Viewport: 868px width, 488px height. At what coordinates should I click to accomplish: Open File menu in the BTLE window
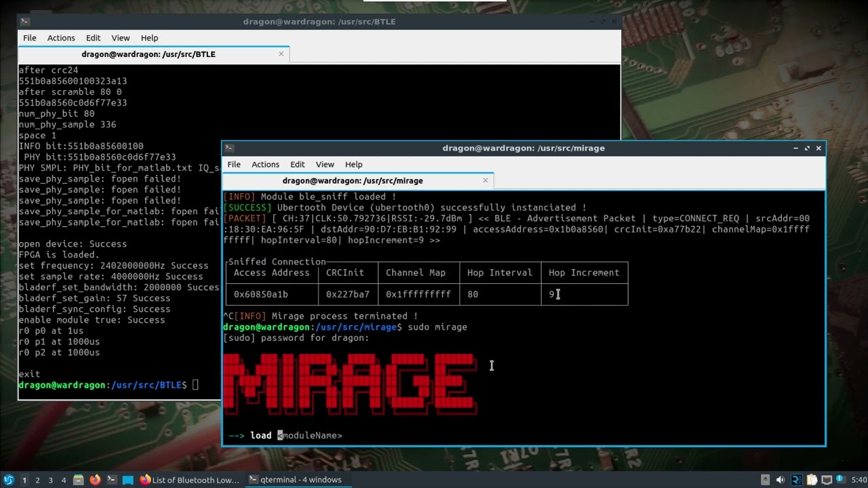[30, 38]
